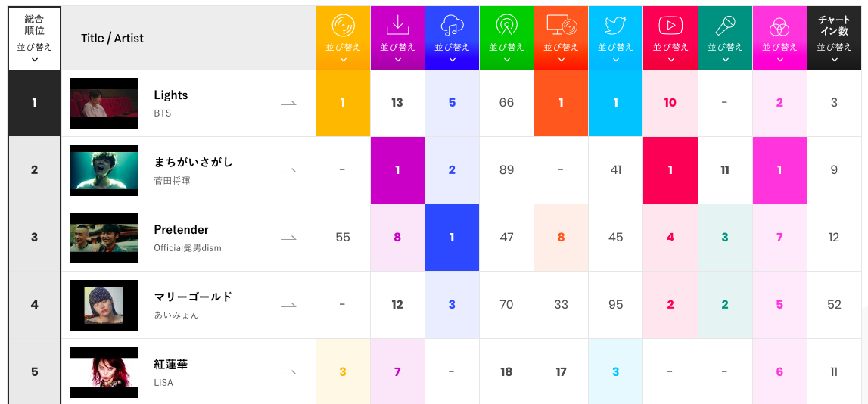Click the CD sales disc icon

(x=343, y=26)
